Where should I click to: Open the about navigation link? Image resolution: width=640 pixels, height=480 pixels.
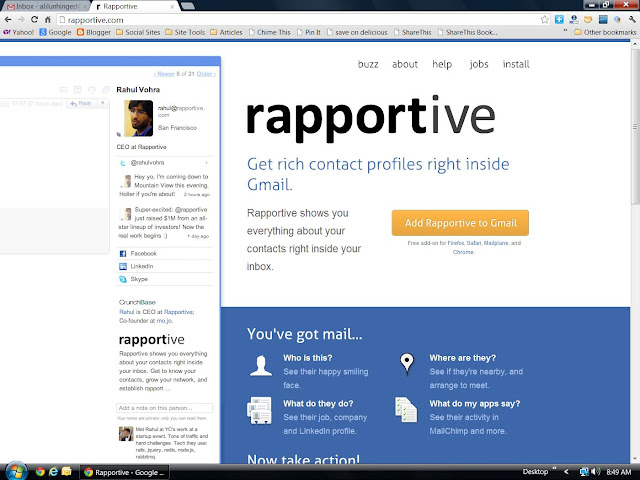pyautogui.click(x=405, y=64)
